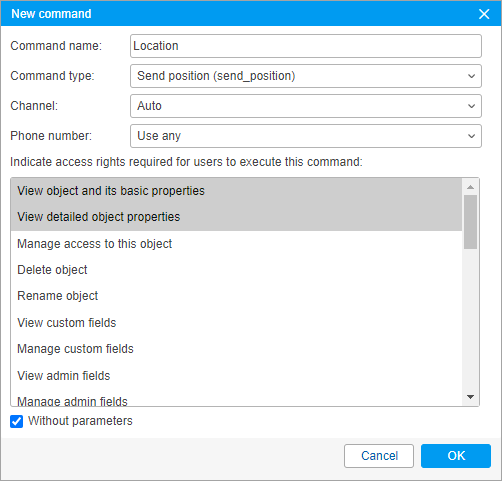This screenshot has width=502, height=481.
Task: Select View custom fields right
Action: tap(236, 323)
